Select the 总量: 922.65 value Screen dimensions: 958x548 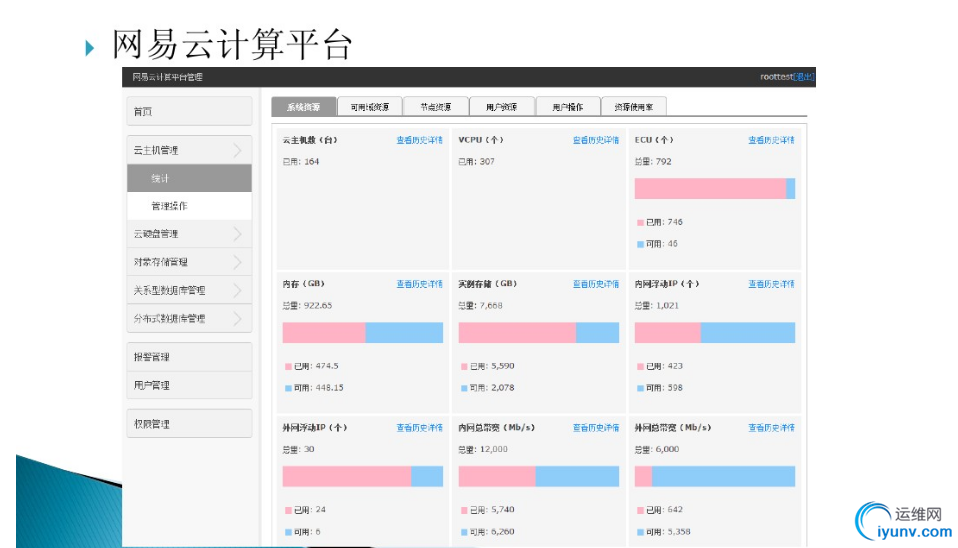[x=307, y=305]
